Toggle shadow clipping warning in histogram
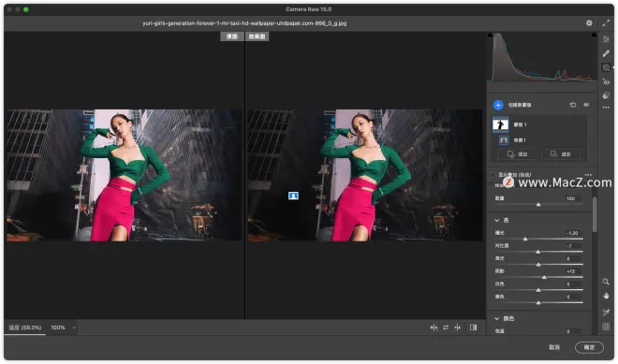The height and width of the screenshot is (364, 618). click(491, 35)
